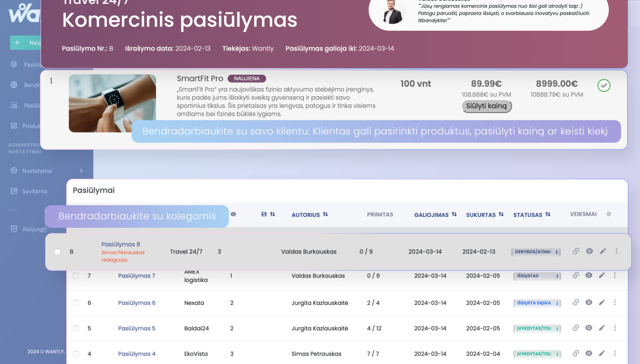Edit Pasiūlymas 7 with pencil icon
640x364 pixels.
(602, 275)
